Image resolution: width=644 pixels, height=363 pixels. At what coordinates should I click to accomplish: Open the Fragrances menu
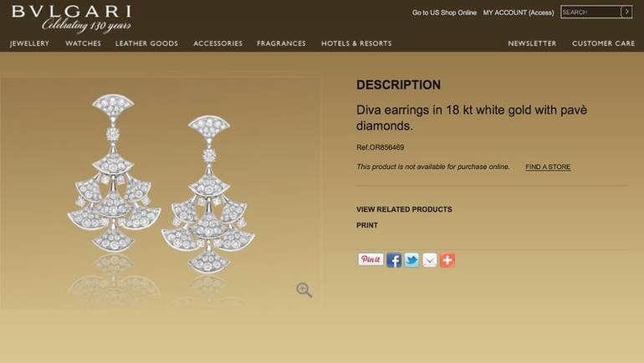[x=281, y=43]
